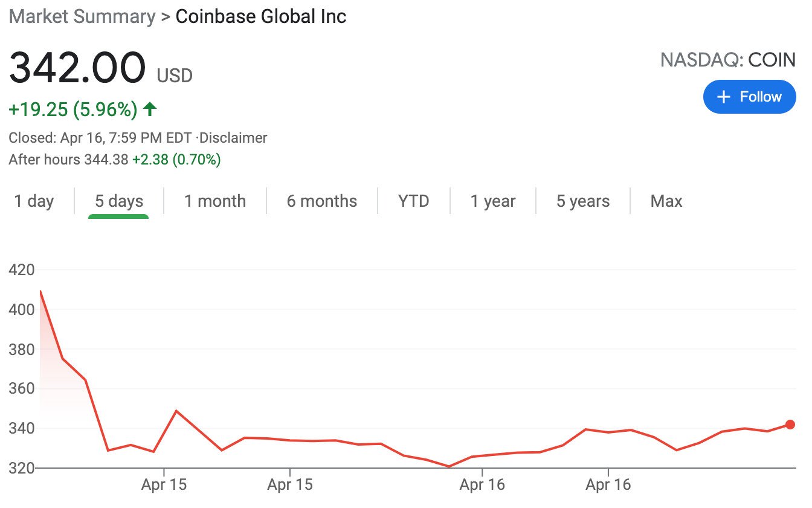Click the plus icon on Follow button

click(723, 97)
